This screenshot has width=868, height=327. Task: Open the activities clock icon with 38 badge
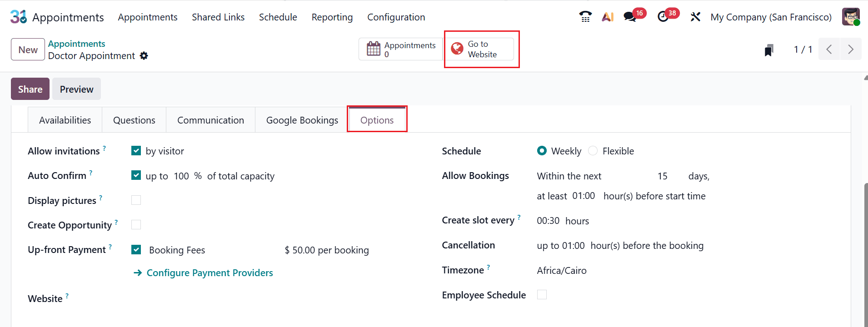[x=663, y=17]
